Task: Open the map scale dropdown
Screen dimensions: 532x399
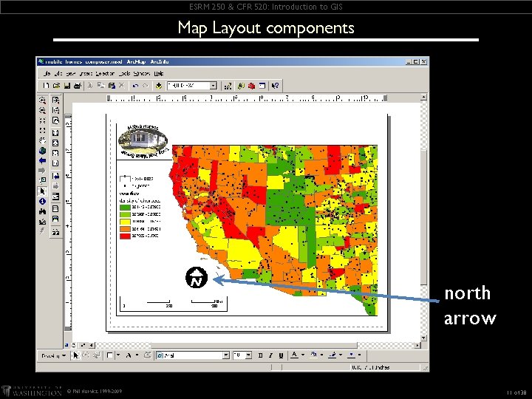Action: tap(214, 86)
